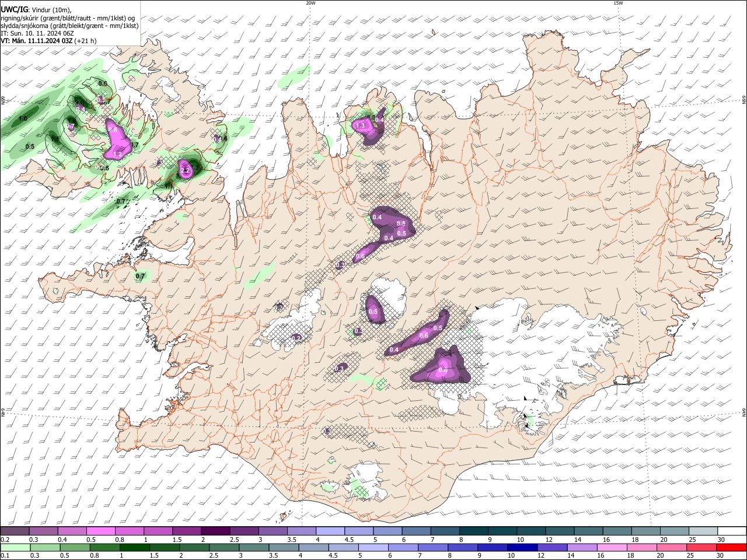Click the '15W' longitude label

coord(618,3)
